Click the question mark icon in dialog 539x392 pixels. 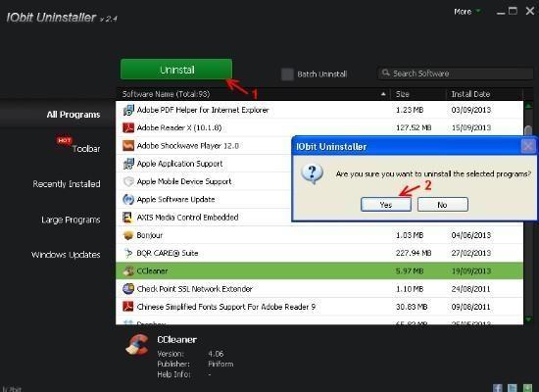tap(312, 173)
